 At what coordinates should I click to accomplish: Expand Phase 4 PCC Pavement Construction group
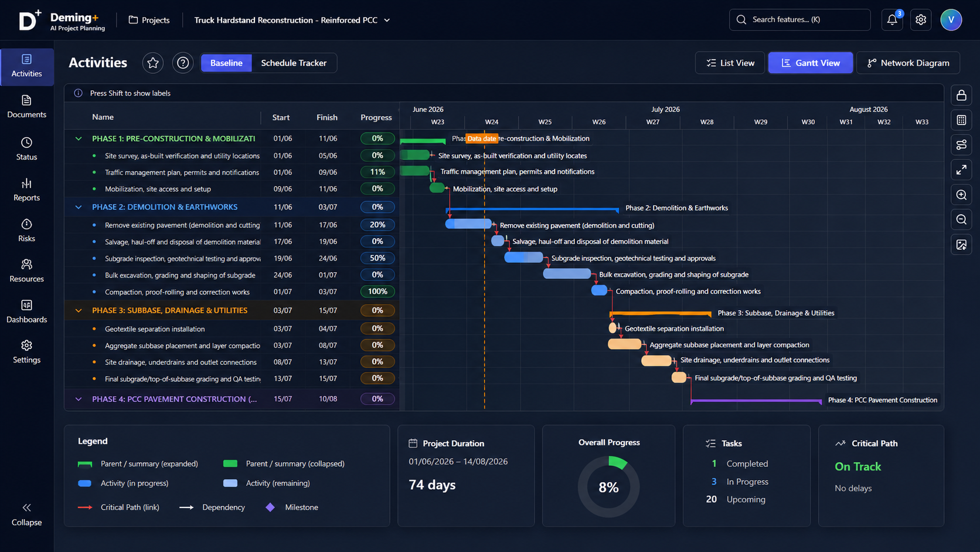[x=79, y=399]
